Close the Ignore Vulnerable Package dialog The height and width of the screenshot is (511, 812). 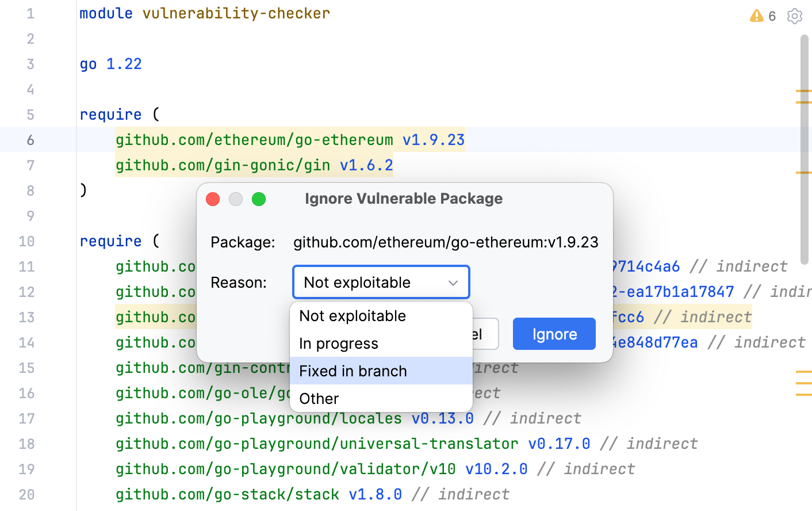pos(213,199)
